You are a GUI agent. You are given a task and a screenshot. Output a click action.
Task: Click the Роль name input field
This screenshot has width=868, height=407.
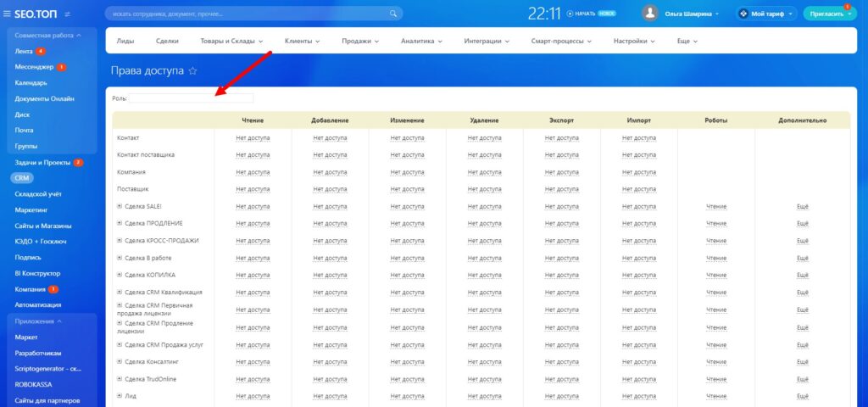point(191,98)
